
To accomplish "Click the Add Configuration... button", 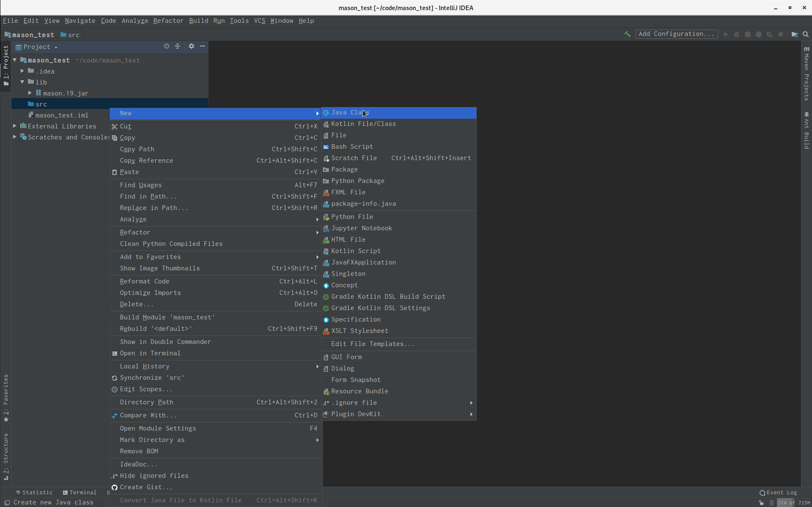I will coord(677,34).
